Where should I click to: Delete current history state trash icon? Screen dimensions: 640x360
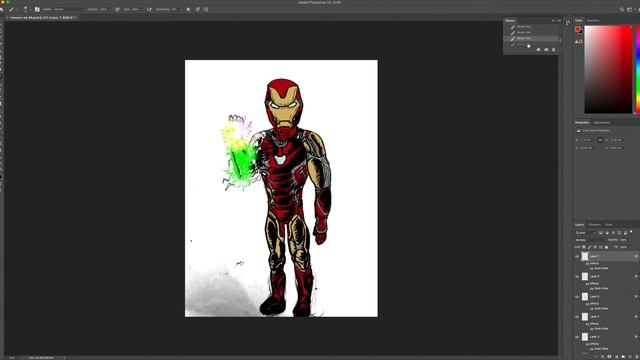pyautogui.click(x=554, y=50)
